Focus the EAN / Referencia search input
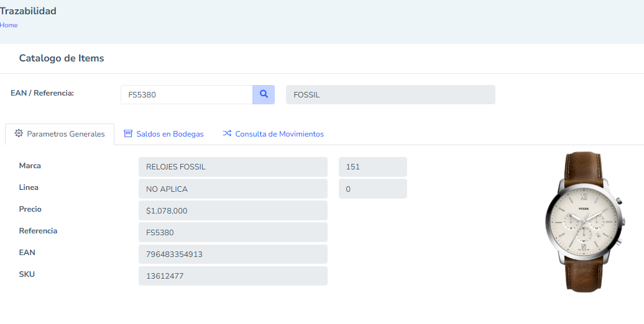 click(186, 95)
